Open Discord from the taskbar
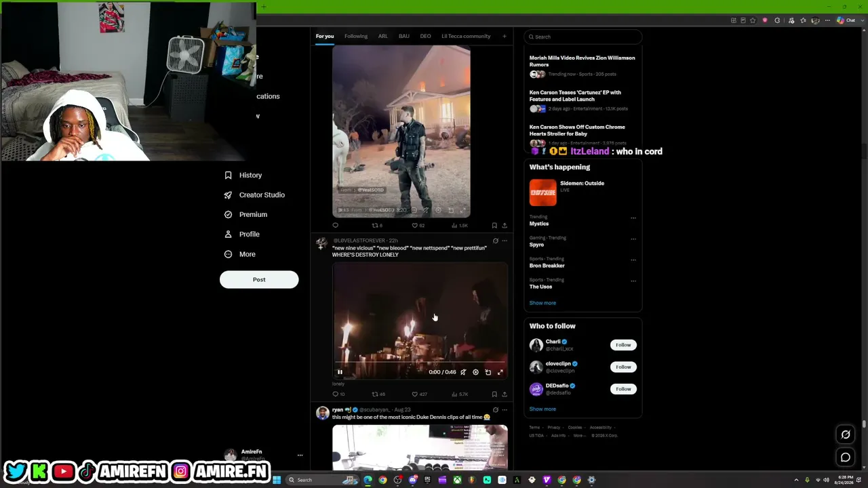Viewport: 868px width, 488px height. click(x=412, y=480)
